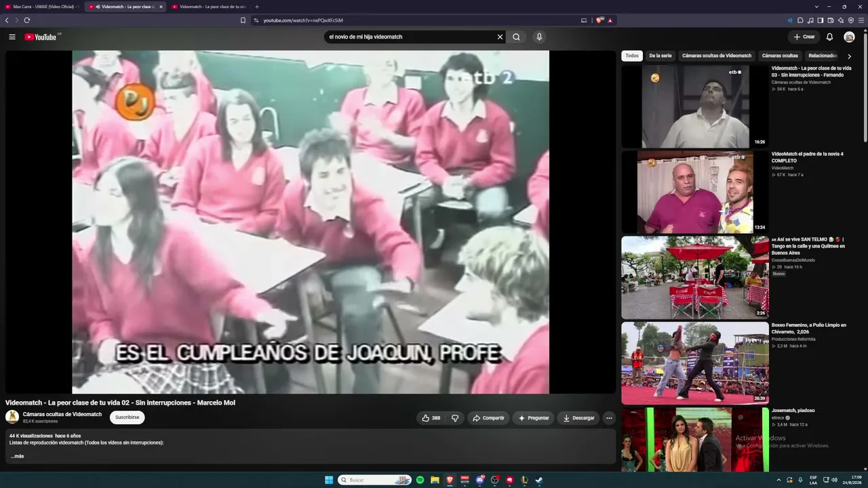Image resolution: width=868 pixels, height=488 pixels.
Task: Switch to the Max Carra UWAIE browser tab
Action: pyautogui.click(x=42, y=7)
